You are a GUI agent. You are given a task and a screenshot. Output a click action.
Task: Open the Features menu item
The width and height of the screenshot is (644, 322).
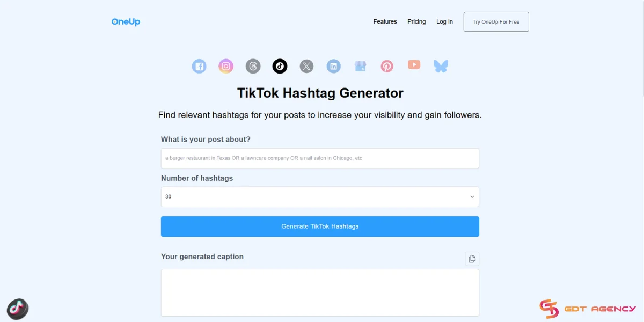385,22
